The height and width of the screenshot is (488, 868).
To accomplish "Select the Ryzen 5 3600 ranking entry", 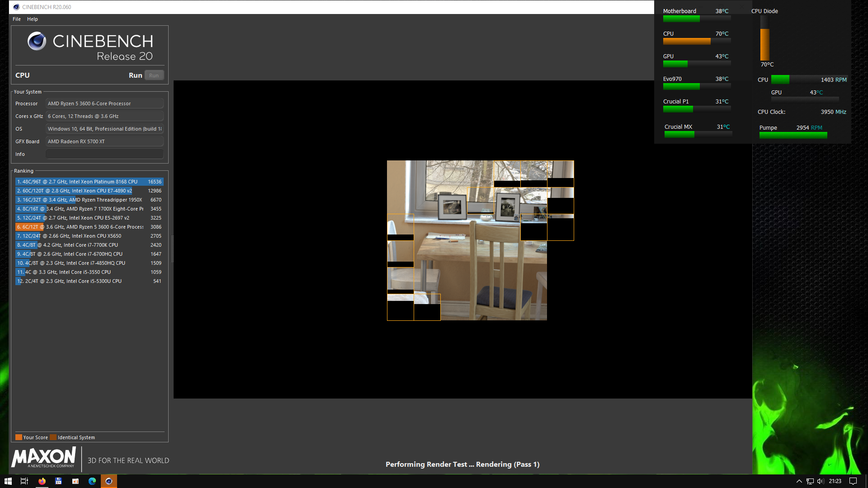I will point(89,227).
